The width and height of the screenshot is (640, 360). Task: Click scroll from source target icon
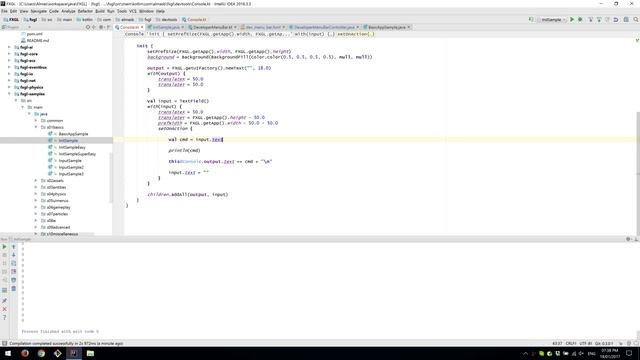tap(87, 27)
